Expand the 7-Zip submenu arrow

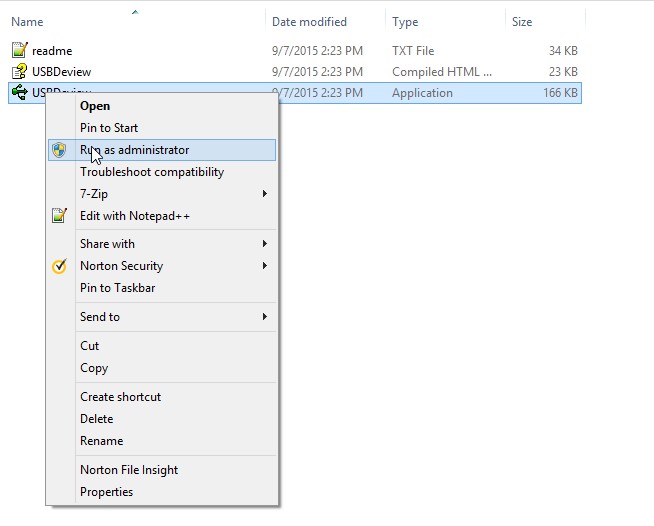264,194
